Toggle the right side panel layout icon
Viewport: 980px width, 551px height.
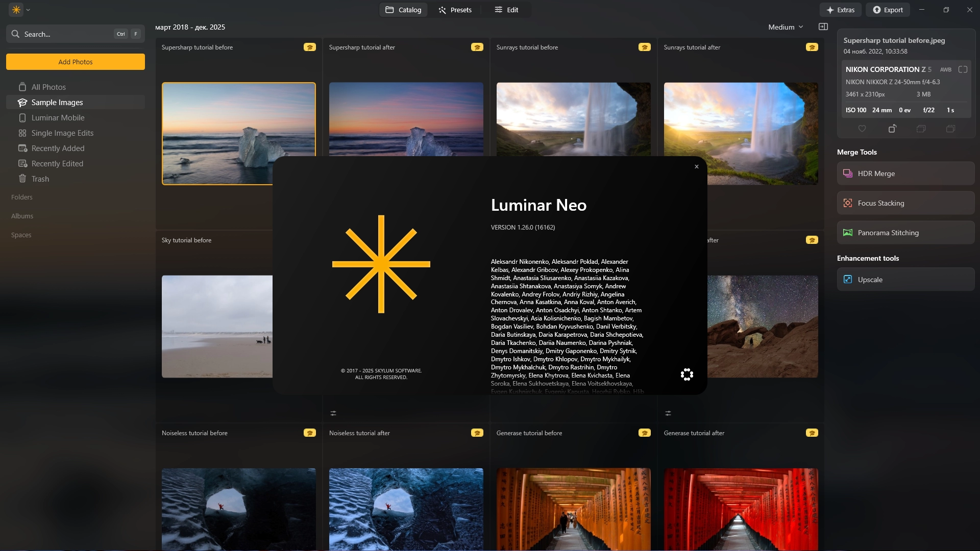823,27
